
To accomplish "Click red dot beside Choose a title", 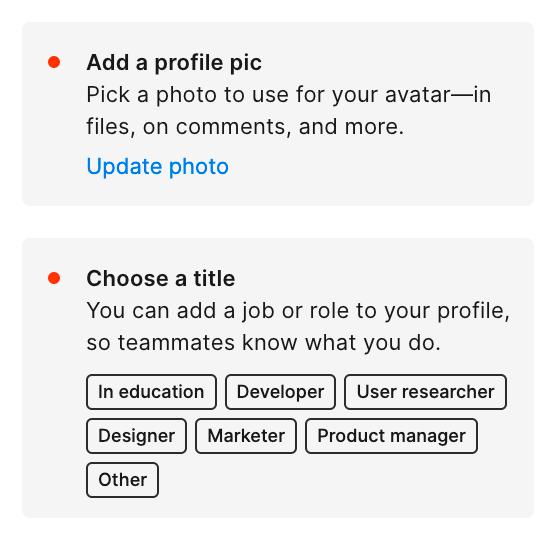I will tap(54, 278).
